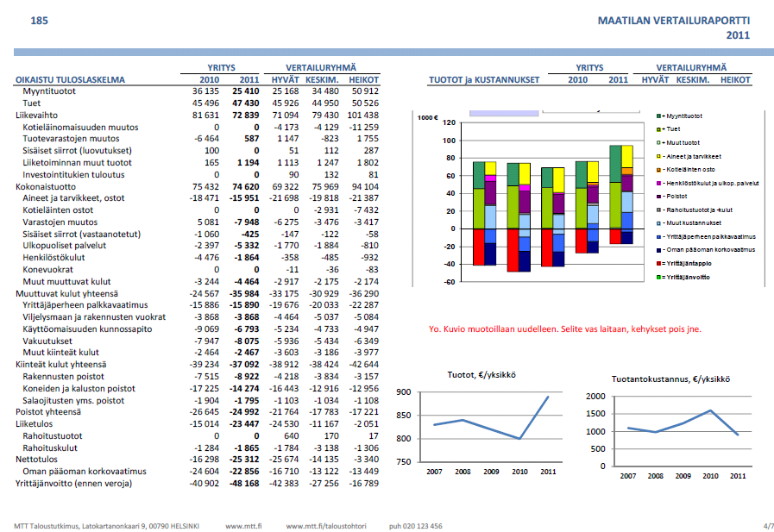The width and height of the screenshot is (774, 532).
Task: Select the Henkilöstökulut row label
Action: [53, 258]
